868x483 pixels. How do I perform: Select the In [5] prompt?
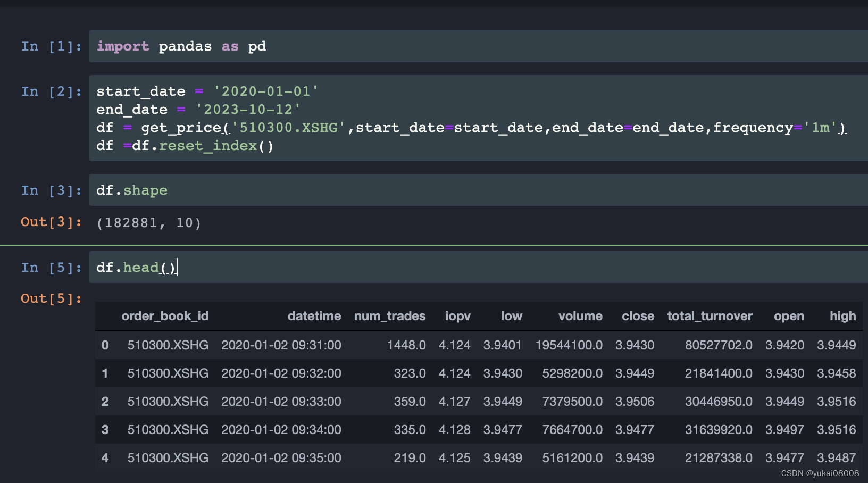[52, 268]
